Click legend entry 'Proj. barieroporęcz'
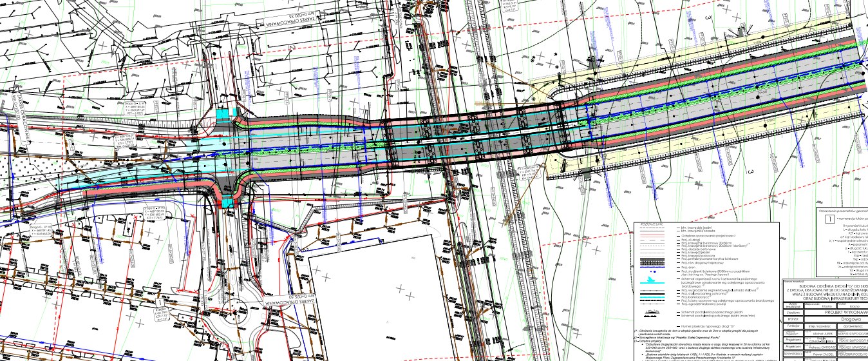This screenshot has width=868, height=361. 697,297
